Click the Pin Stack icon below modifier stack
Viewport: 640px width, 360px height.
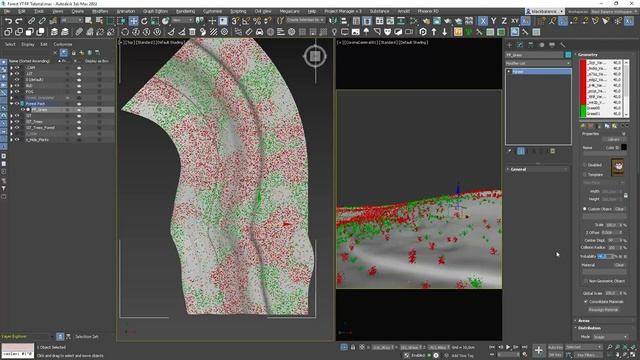[x=510, y=151]
